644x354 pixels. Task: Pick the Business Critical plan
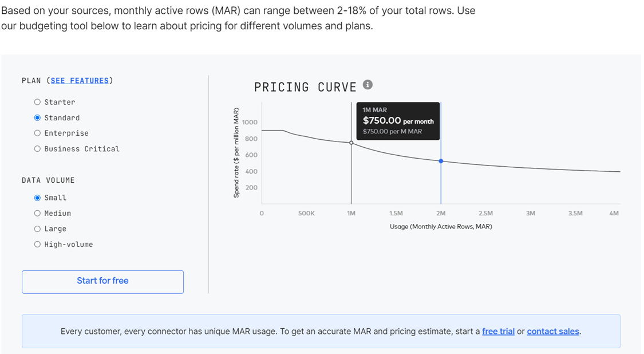[37, 148]
